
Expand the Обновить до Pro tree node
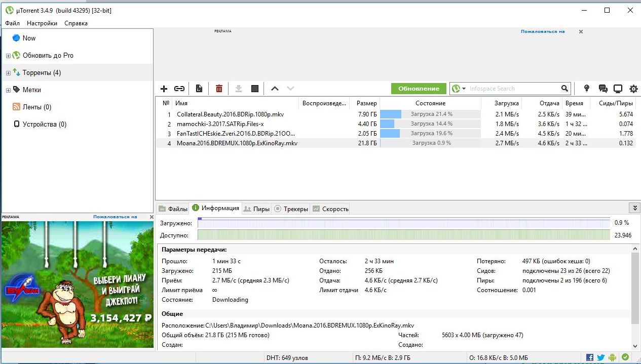[8, 56]
